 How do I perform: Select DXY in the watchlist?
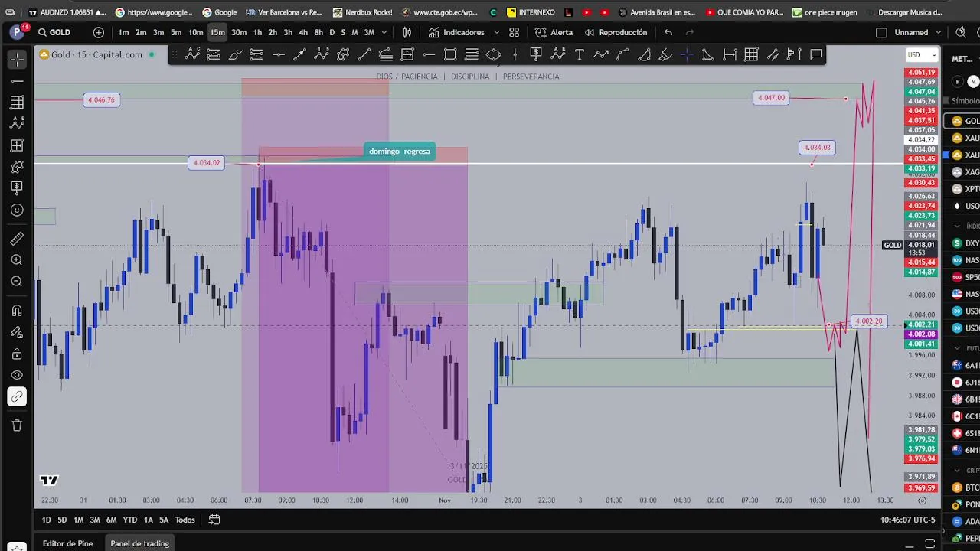click(x=965, y=243)
